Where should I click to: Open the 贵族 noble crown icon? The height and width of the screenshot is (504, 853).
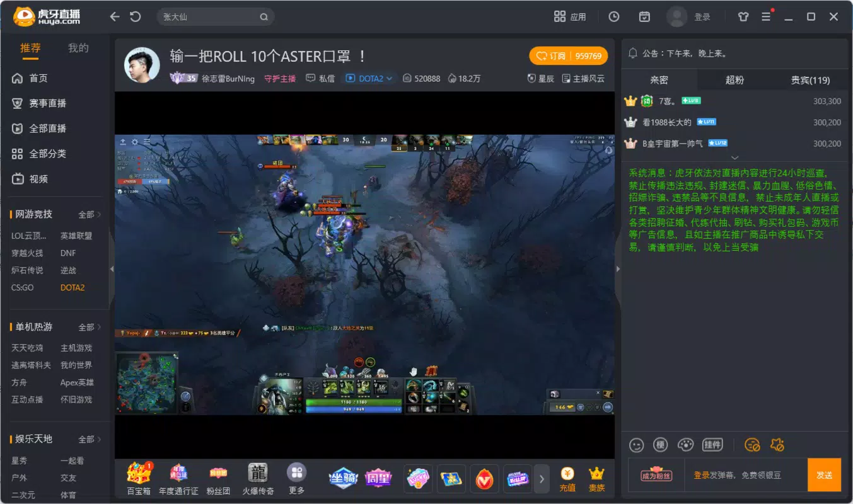[x=596, y=479]
